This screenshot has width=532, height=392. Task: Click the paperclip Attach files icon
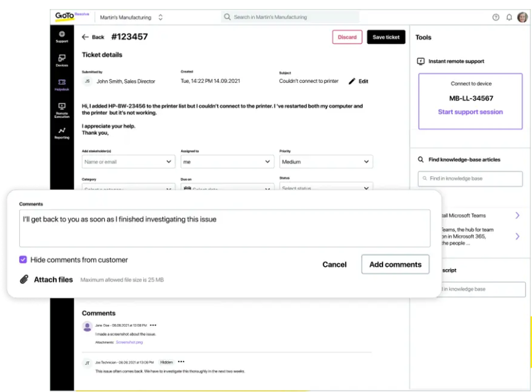24,280
